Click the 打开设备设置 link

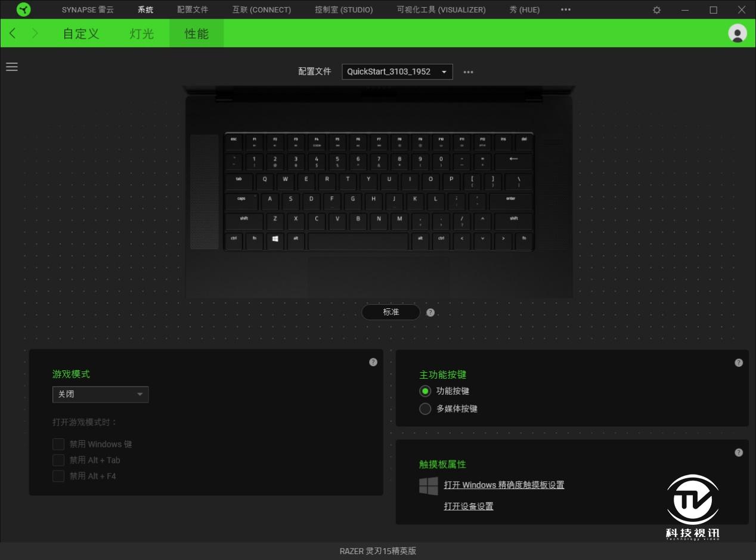tap(468, 506)
